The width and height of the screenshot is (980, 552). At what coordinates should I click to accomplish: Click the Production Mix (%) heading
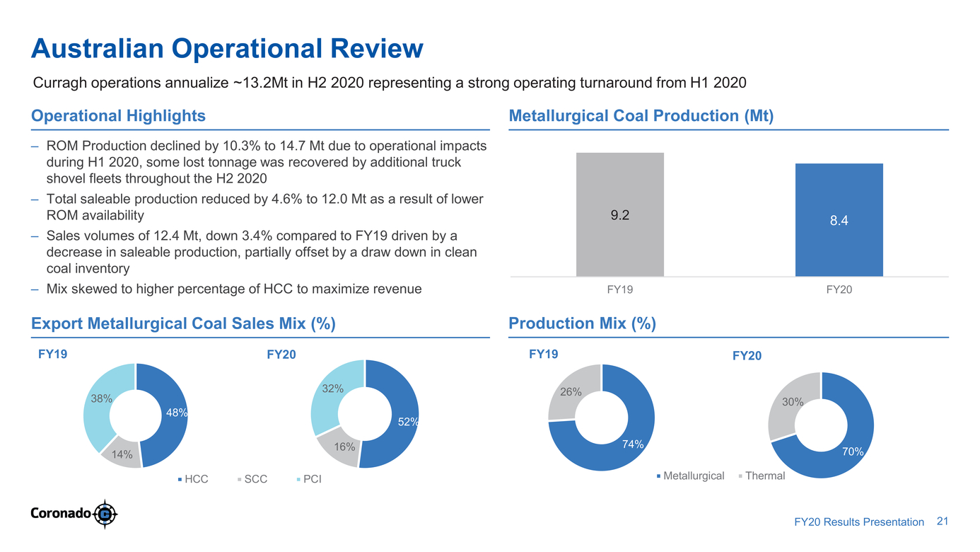click(583, 323)
